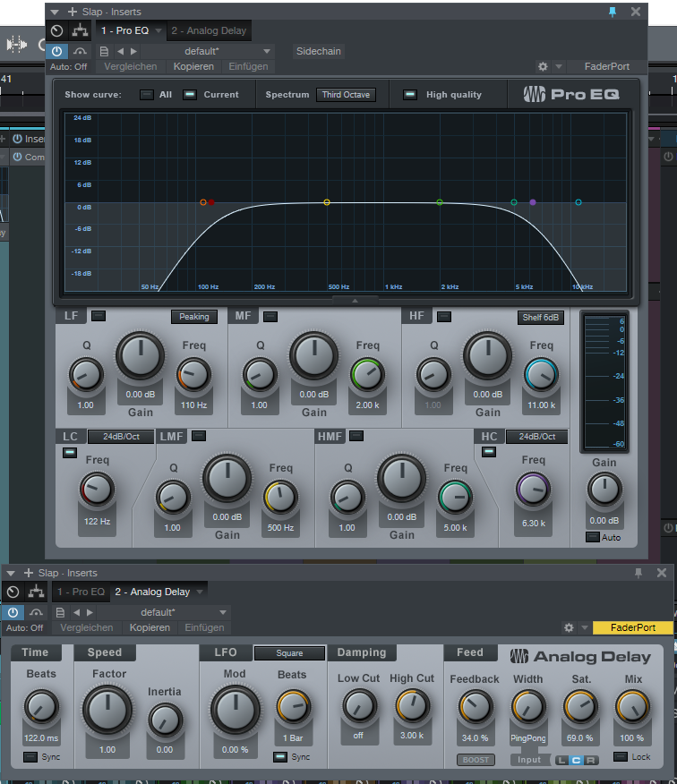Click BOOST button under Feedback
This screenshot has width=677, height=784.
(x=476, y=760)
